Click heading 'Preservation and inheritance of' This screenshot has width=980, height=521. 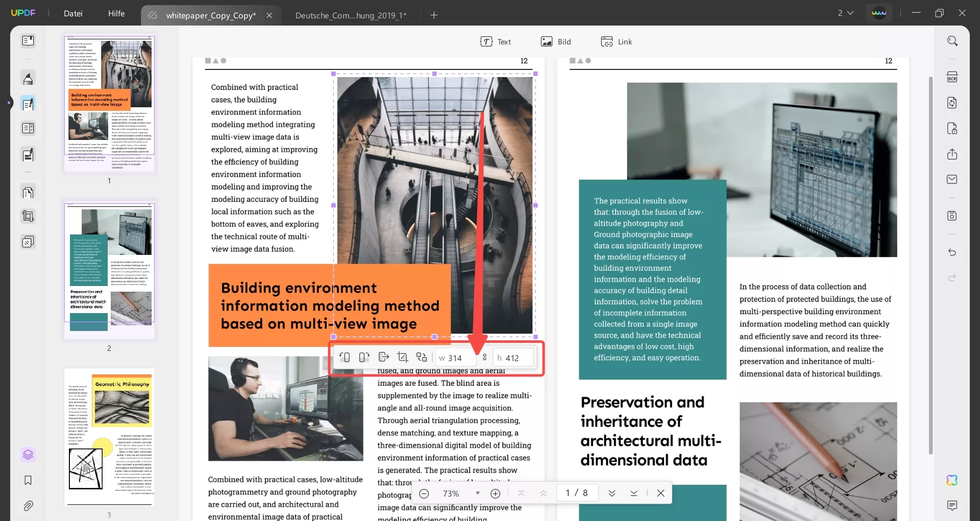pyautogui.click(x=651, y=432)
